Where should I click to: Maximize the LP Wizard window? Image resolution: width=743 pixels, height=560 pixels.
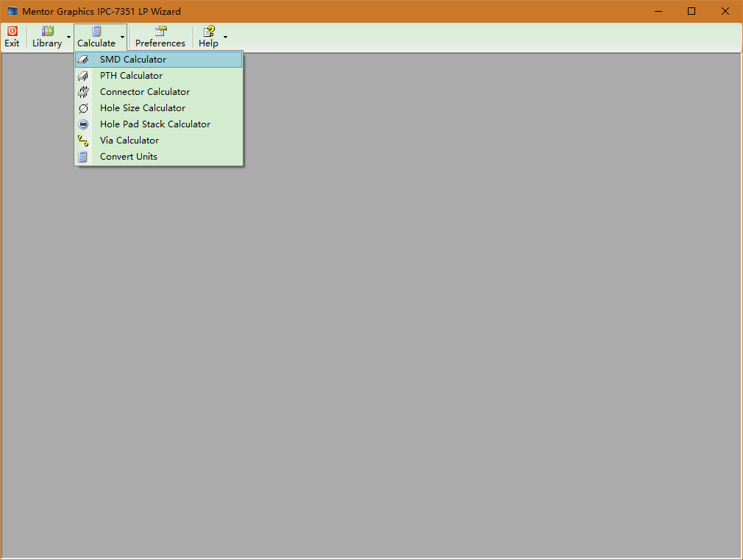(692, 11)
